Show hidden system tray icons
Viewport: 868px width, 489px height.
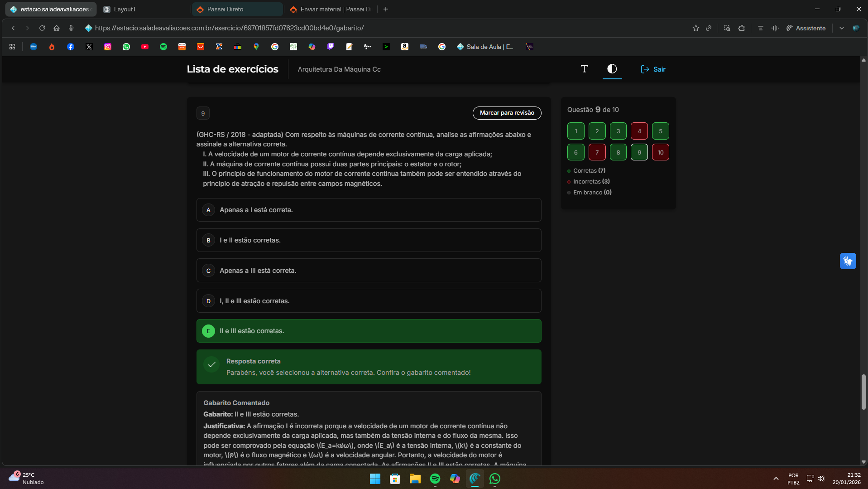pos(776,479)
